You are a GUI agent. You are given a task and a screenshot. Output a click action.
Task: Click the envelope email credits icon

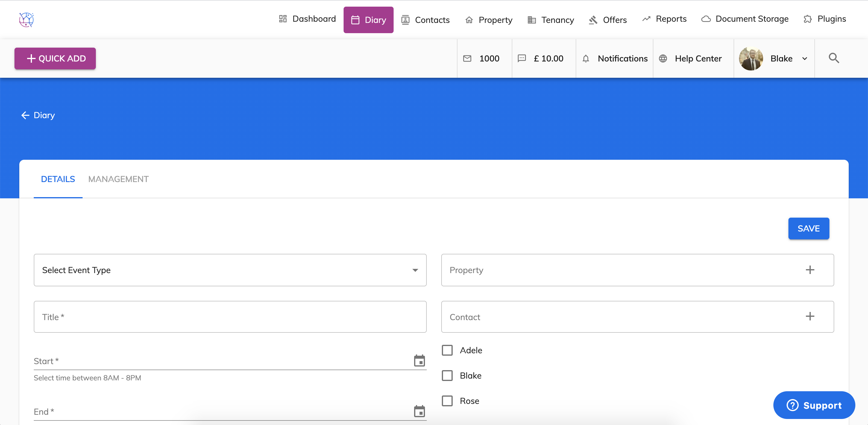467,59
